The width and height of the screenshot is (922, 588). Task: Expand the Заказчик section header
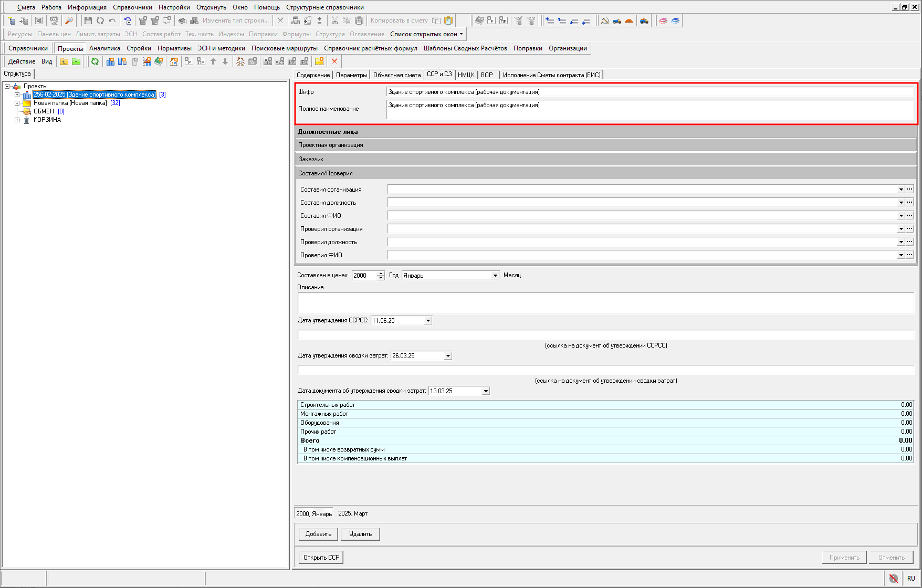606,159
